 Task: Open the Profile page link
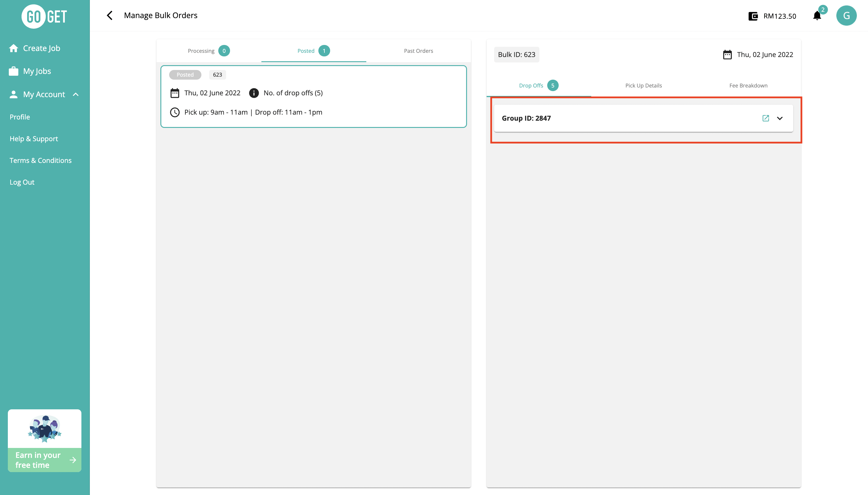coord(20,117)
